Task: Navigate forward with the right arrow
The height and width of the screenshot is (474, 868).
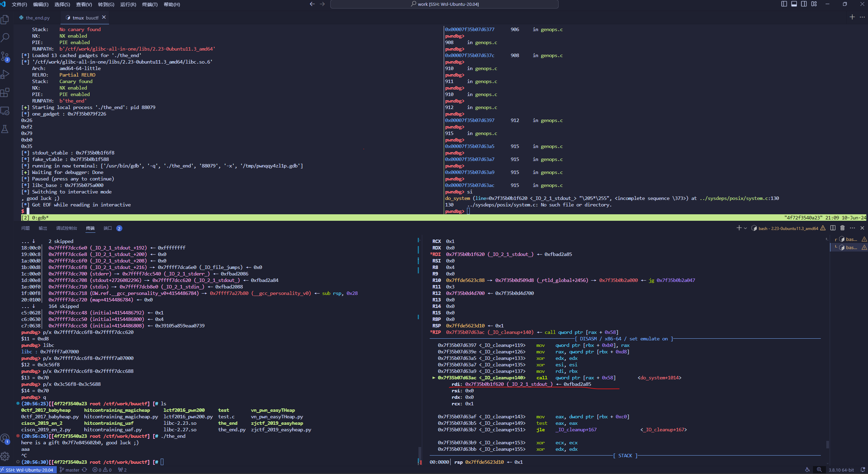Action: pyautogui.click(x=322, y=4)
